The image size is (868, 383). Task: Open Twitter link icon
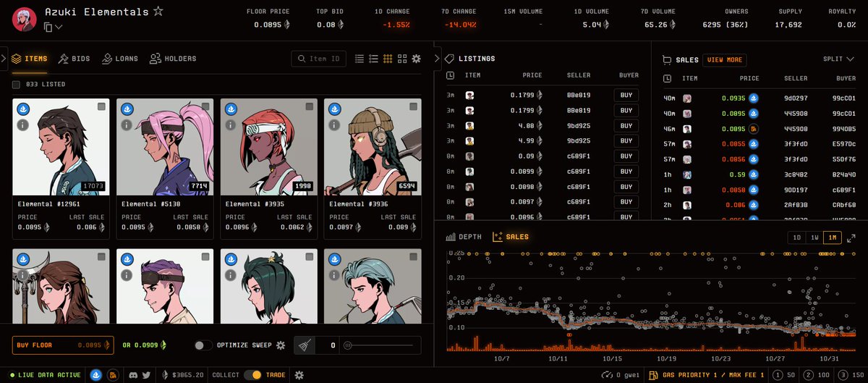[x=146, y=375]
